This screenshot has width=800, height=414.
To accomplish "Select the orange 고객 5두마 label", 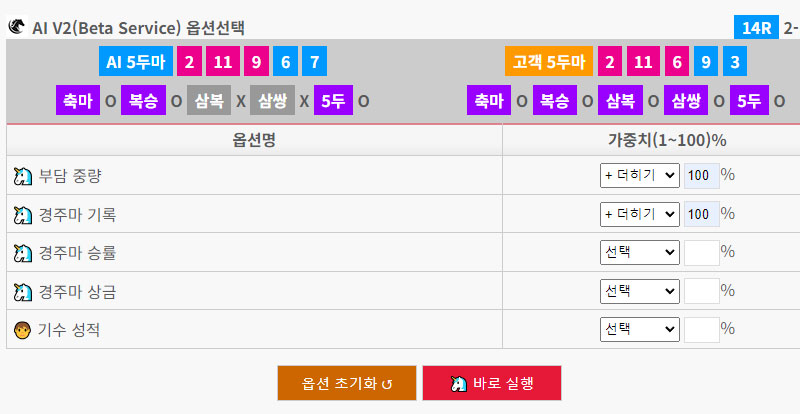I will (549, 61).
